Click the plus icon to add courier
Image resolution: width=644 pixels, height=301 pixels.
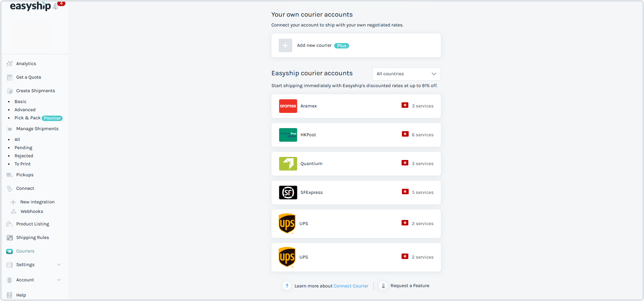(x=285, y=45)
